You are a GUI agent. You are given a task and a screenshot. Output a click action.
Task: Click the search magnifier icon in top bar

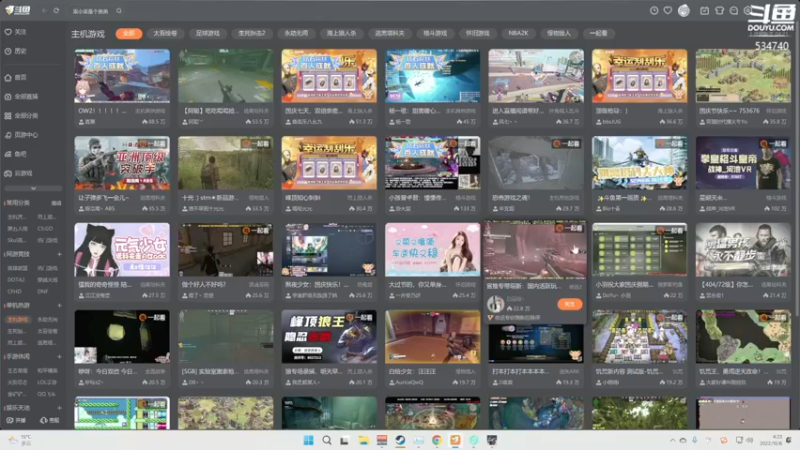119,10
